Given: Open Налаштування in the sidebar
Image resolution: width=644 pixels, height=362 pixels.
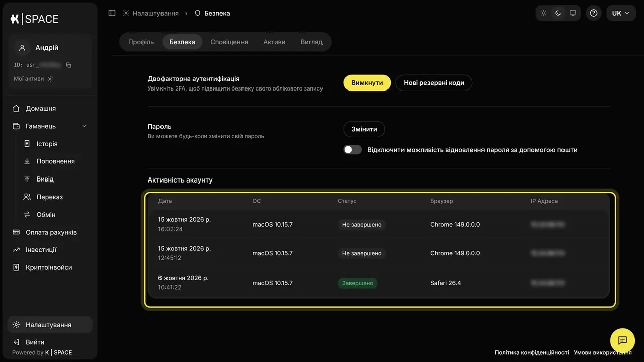Looking at the screenshot, I should click(50, 325).
